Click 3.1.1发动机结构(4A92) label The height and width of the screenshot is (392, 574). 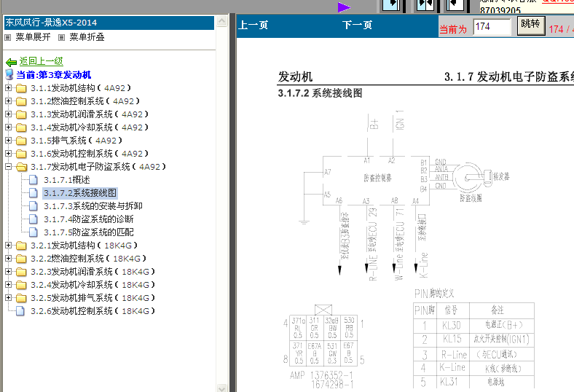tap(81, 89)
